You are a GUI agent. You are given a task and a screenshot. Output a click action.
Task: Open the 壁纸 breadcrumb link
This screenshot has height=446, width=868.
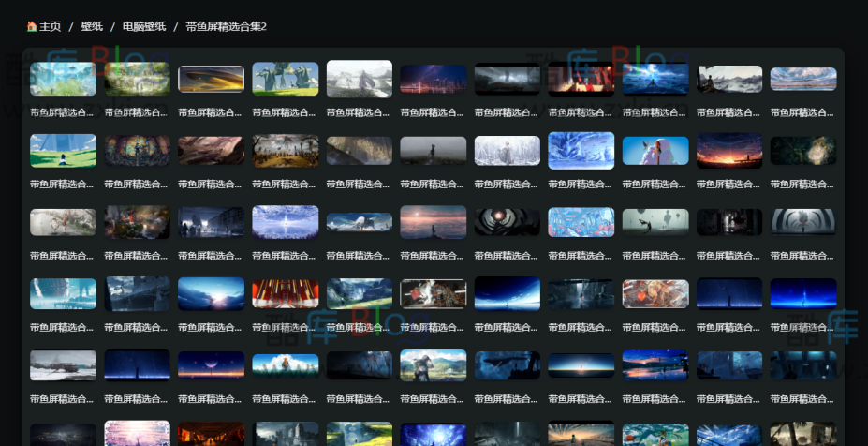coord(92,26)
